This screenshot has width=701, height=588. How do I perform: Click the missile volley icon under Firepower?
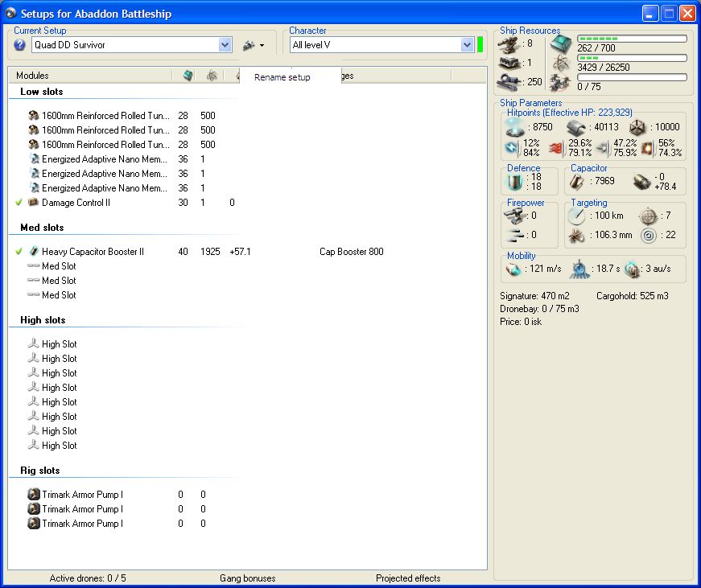pos(515,235)
